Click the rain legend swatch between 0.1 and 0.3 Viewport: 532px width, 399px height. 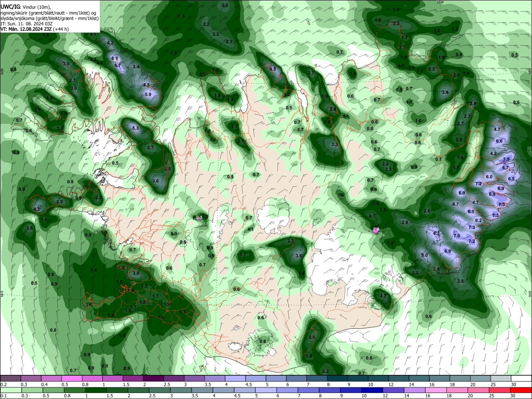(11, 390)
